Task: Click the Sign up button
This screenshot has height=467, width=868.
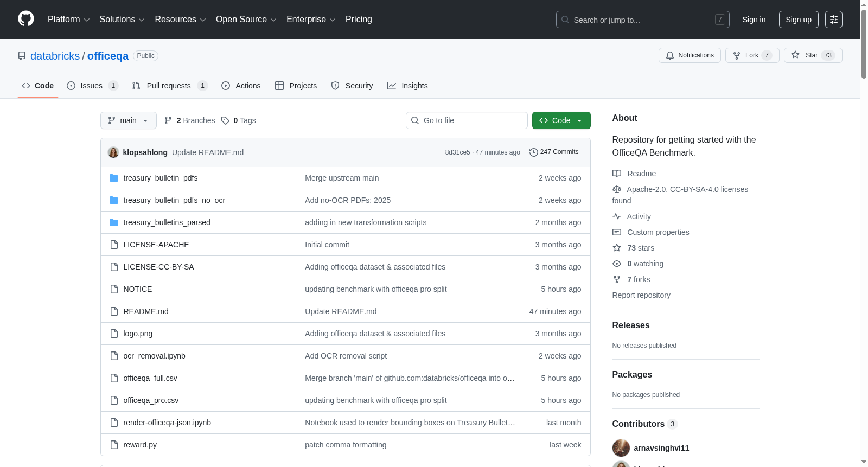Action: pos(799,20)
